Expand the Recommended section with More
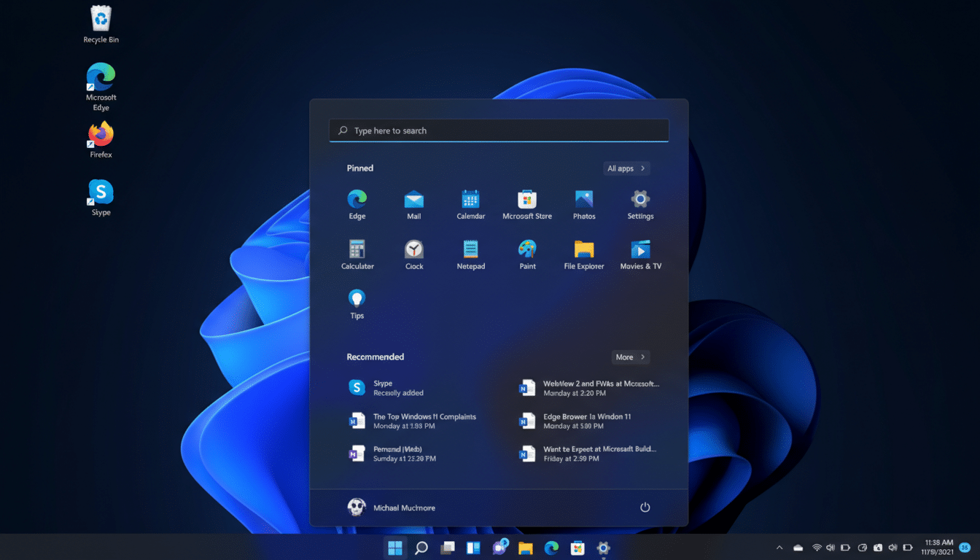Screen dimensions: 980x560 [630, 357]
